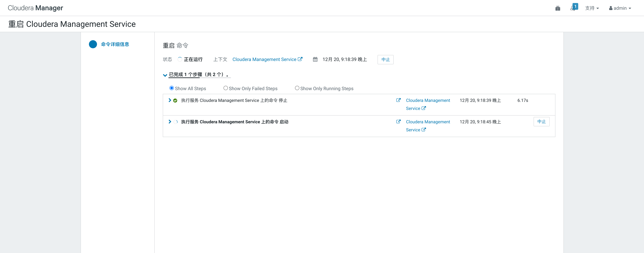Screen dimensions: 644x253
Task: Click the gift box icon in header
Action: (557, 8)
